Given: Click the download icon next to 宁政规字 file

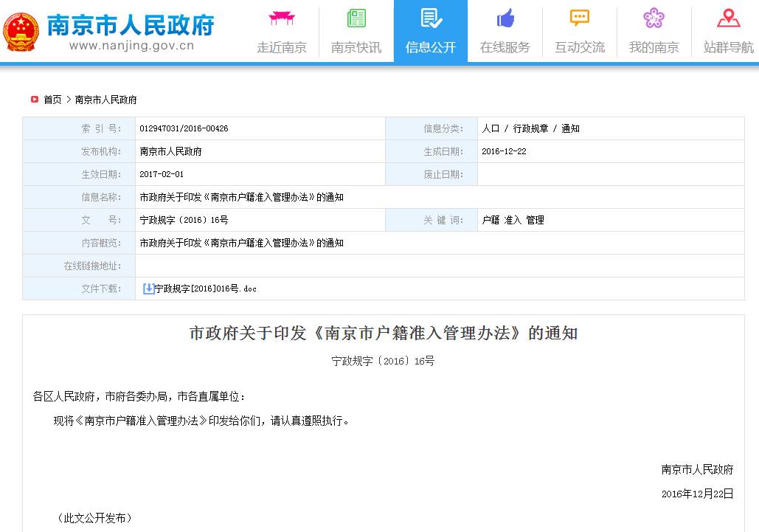Looking at the screenshot, I should (148, 289).
